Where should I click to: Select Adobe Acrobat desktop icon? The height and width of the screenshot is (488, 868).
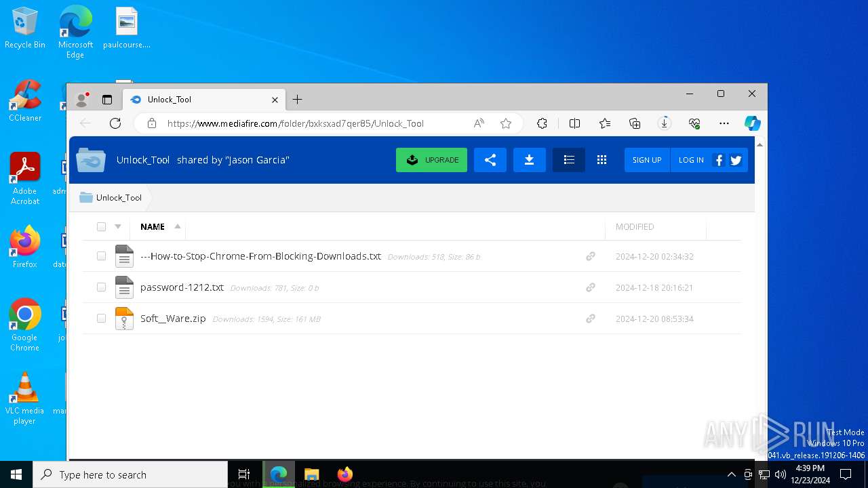pyautogui.click(x=25, y=179)
